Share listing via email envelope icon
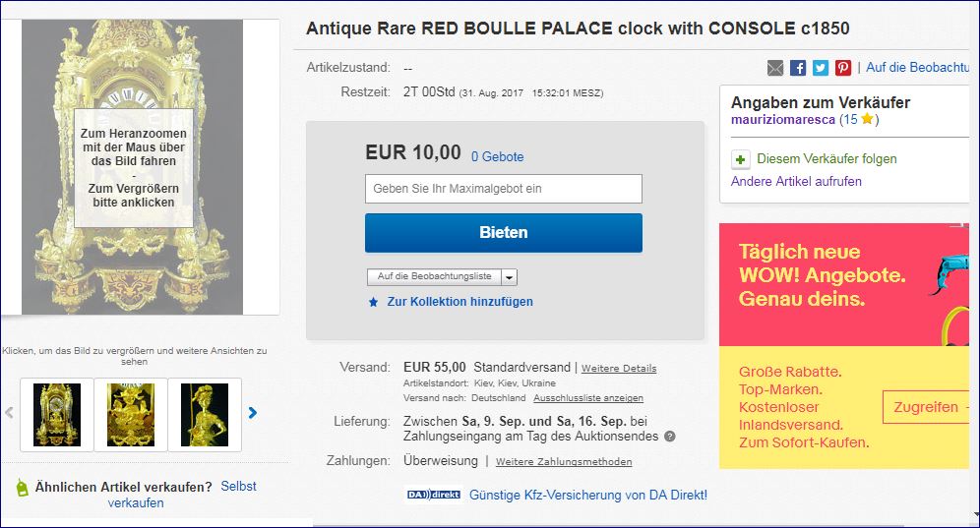 click(775, 68)
